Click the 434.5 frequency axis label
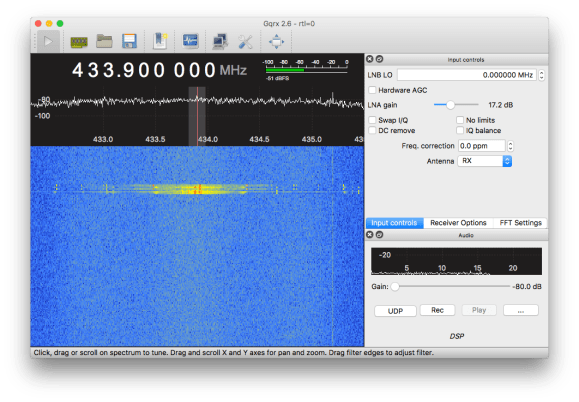The image size is (579, 402). (x=259, y=139)
